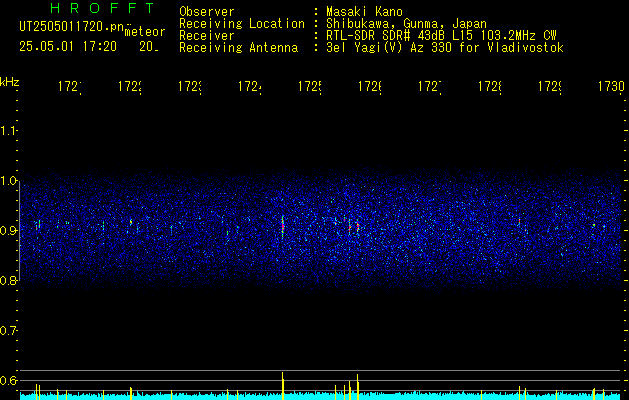
Task: Click the Observer label
Action: click(x=207, y=12)
